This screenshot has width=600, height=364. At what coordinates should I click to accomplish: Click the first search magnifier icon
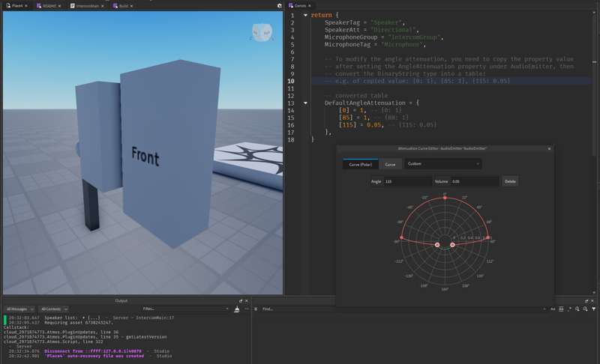coord(577,309)
